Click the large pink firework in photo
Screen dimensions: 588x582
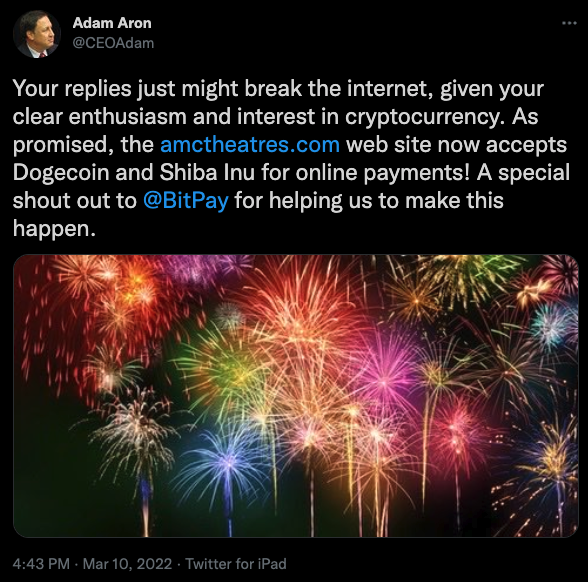(x=384, y=375)
